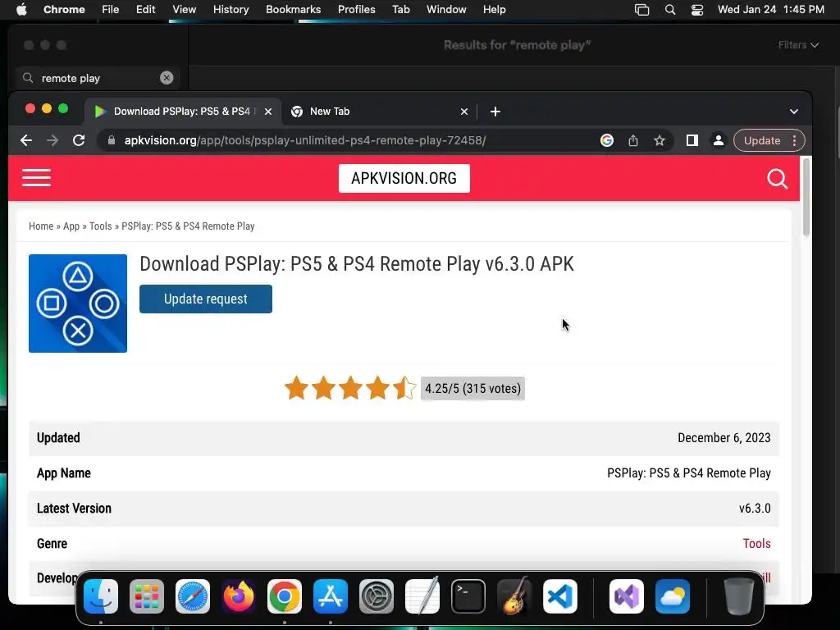This screenshot has height=630, width=840.
Task: Open the Profiles menu
Action: coord(356,10)
